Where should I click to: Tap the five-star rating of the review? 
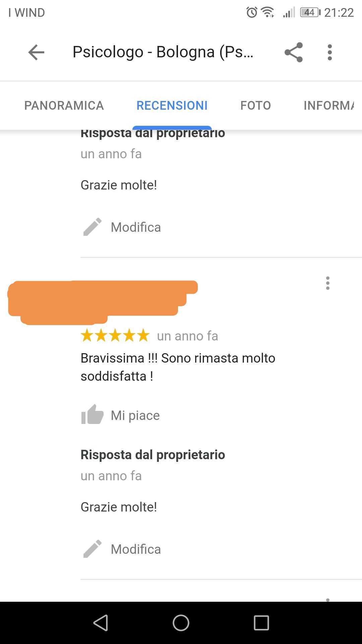tap(115, 335)
